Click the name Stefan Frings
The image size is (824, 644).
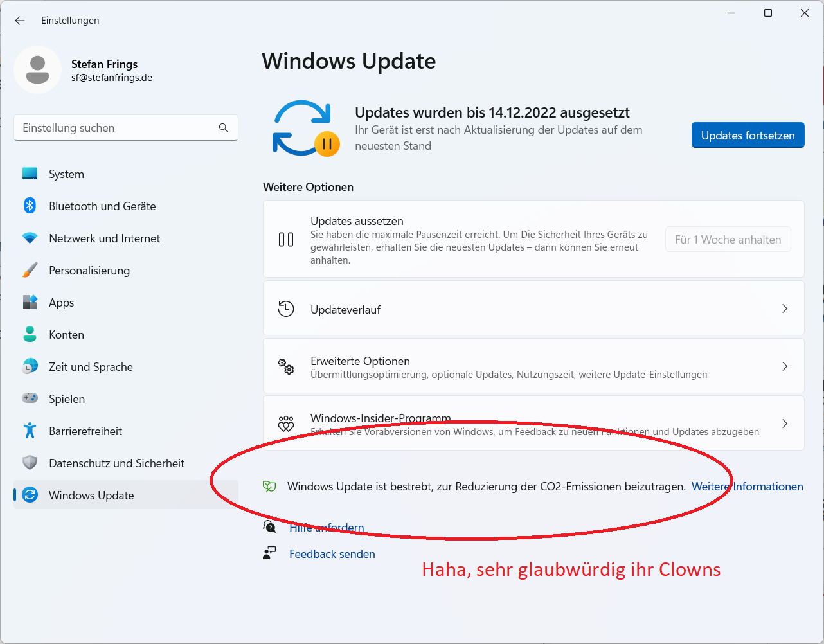105,64
